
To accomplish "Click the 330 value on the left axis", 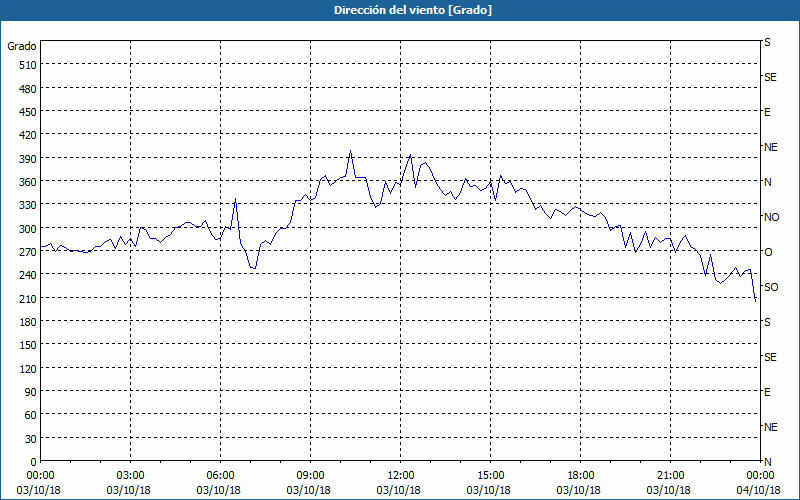I will pos(28,205).
